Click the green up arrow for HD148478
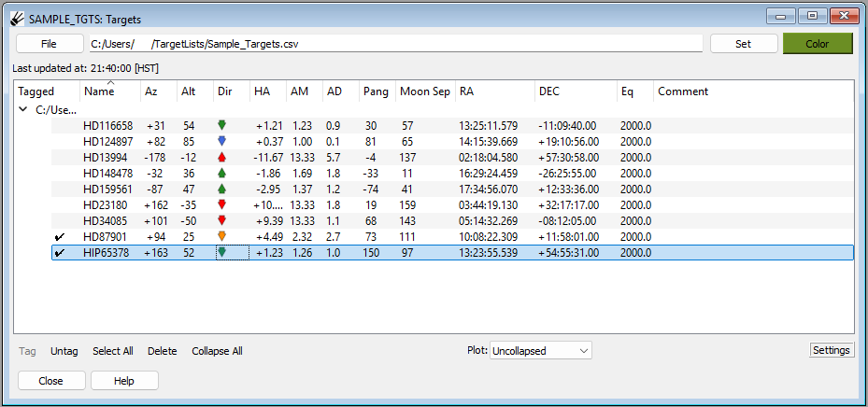Image resolution: width=868 pixels, height=407 pixels. pyautogui.click(x=222, y=173)
